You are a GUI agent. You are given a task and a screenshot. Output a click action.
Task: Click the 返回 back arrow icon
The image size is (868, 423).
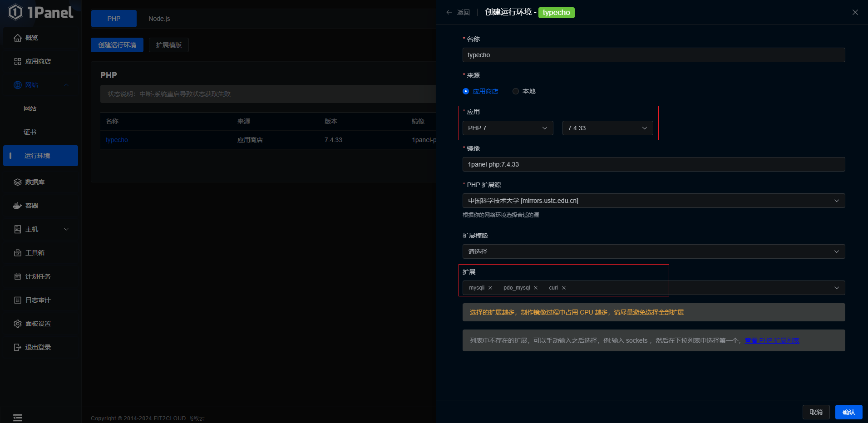click(x=449, y=12)
